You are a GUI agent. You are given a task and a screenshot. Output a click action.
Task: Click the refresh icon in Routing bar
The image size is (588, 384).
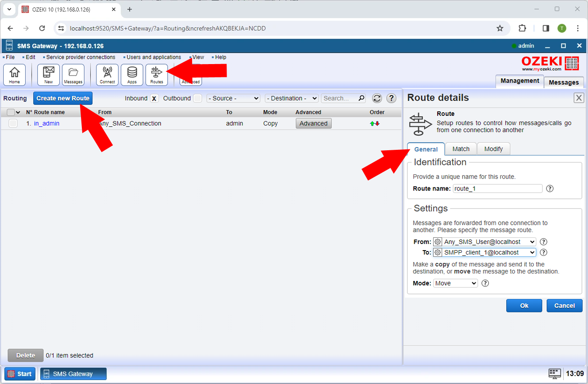point(377,98)
